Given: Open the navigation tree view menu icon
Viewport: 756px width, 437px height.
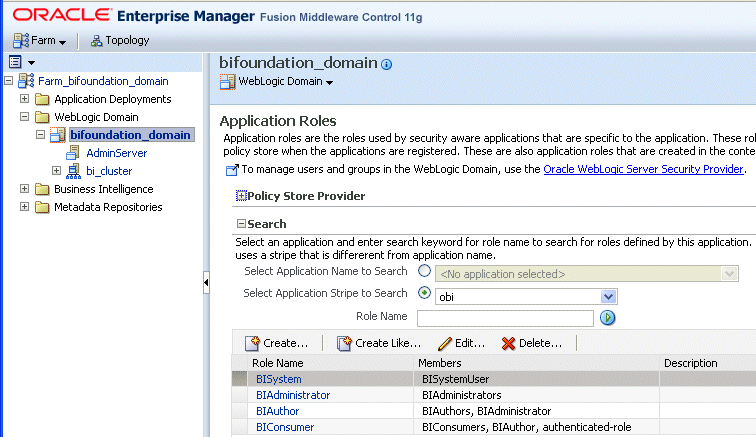Looking at the screenshot, I should (x=15, y=62).
